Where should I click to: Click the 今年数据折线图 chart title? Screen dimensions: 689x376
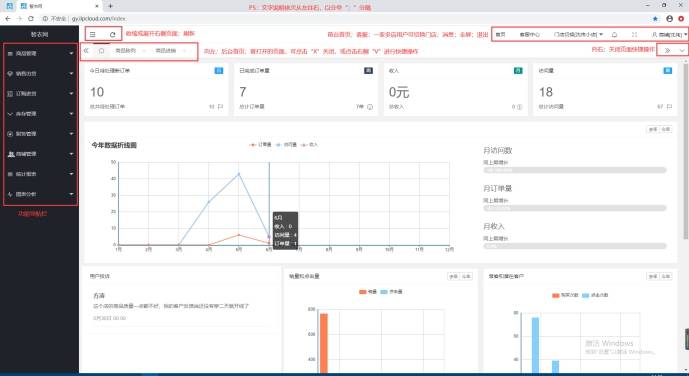(114, 145)
